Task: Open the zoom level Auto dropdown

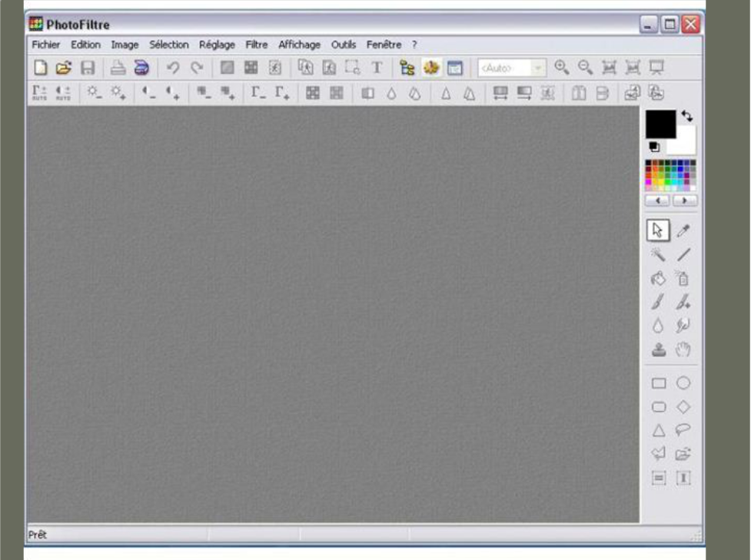Action: (538, 68)
